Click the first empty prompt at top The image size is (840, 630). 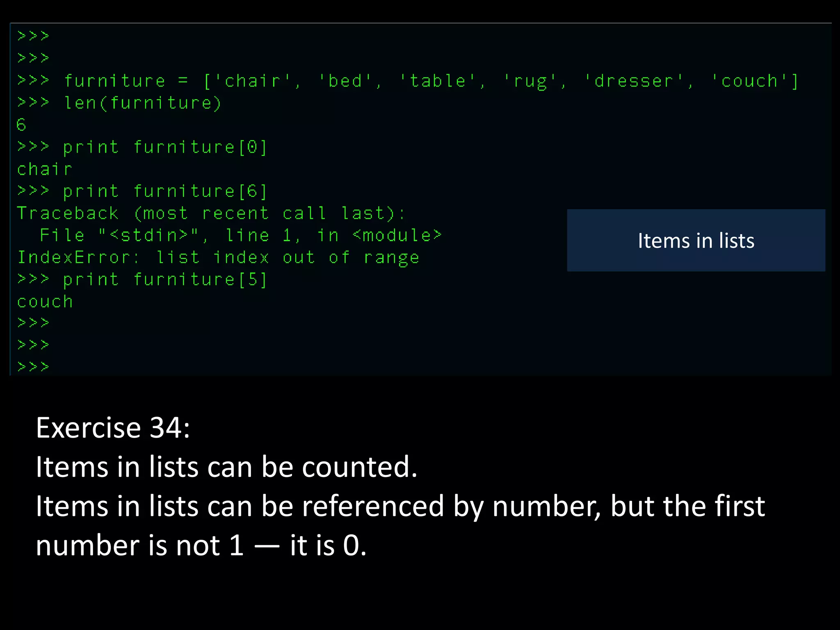point(33,36)
